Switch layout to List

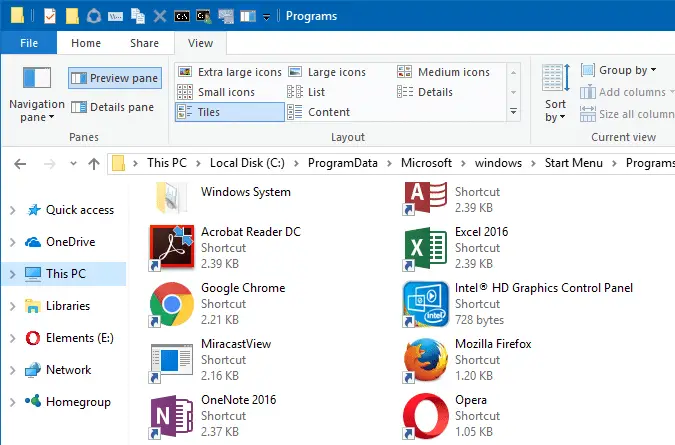[306, 92]
